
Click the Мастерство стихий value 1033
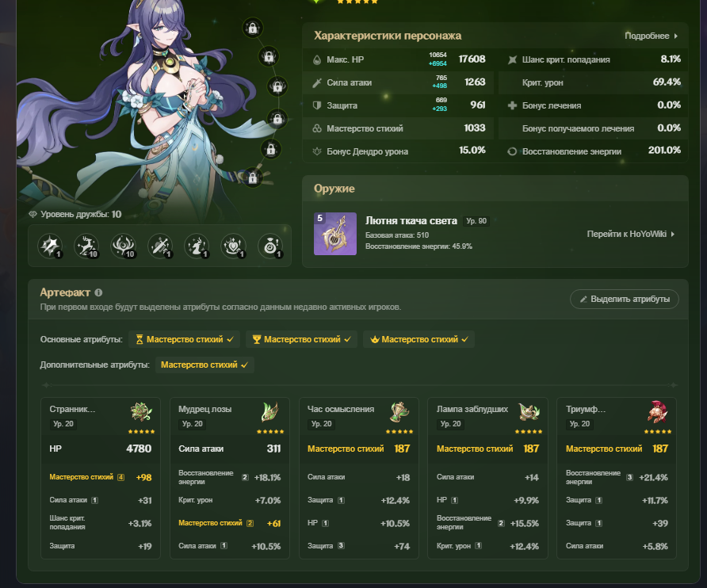coord(475,128)
